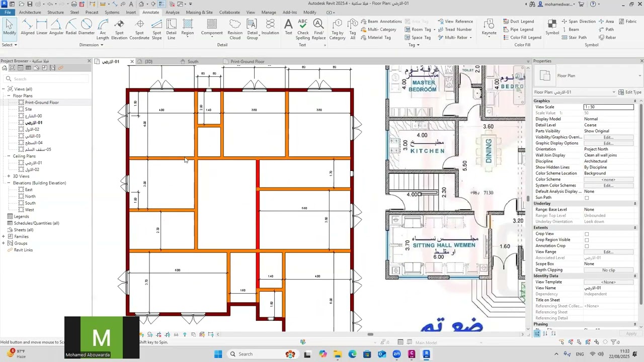Run Check Spelling
The image size is (644, 362).
coord(303,29)
